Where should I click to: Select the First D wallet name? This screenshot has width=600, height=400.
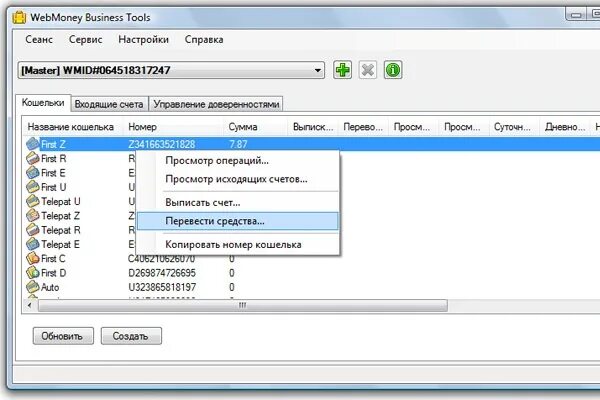tap(54, 273)
